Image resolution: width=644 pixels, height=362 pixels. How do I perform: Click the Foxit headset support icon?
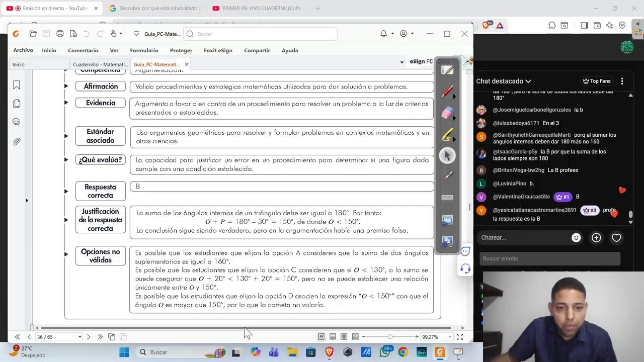point(465,268)
